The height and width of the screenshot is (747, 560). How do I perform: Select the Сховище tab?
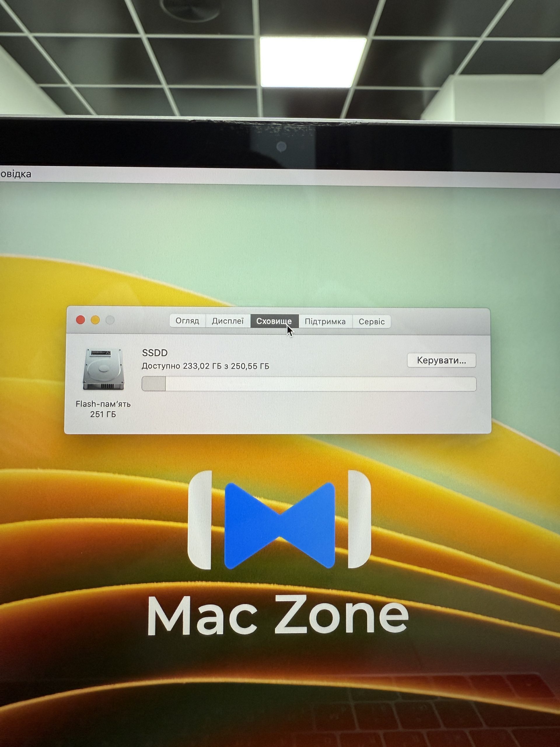click(274, 321)
